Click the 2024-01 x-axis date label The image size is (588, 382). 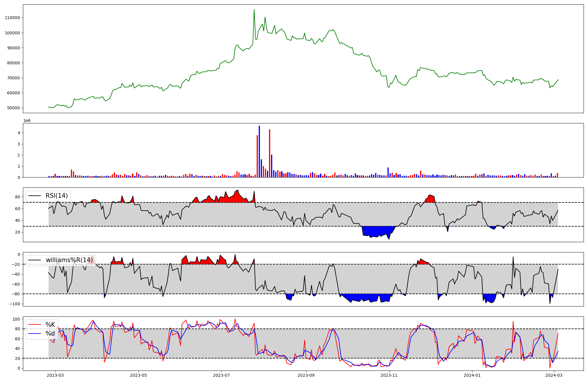[x=472, y=375]
